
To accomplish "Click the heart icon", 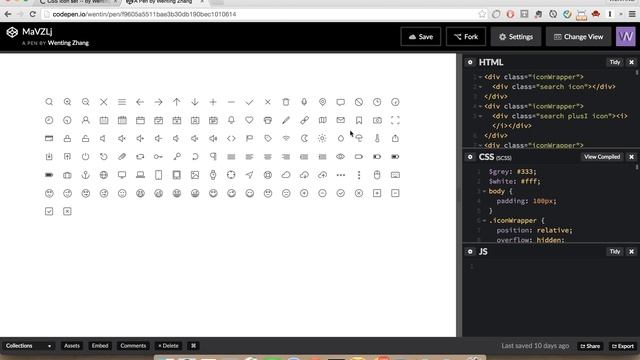I will 249,120.
